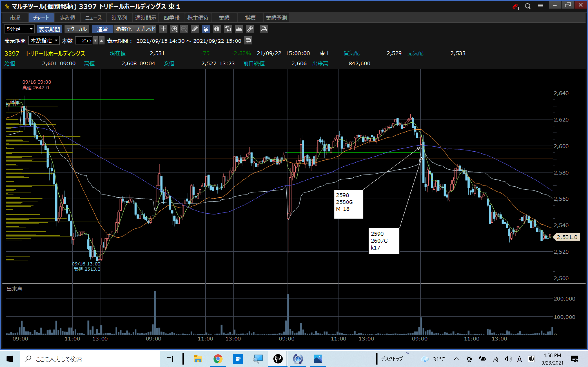
Task: Open the 5分足 timeframe dropdown
Action: click(x=19, y=29)
